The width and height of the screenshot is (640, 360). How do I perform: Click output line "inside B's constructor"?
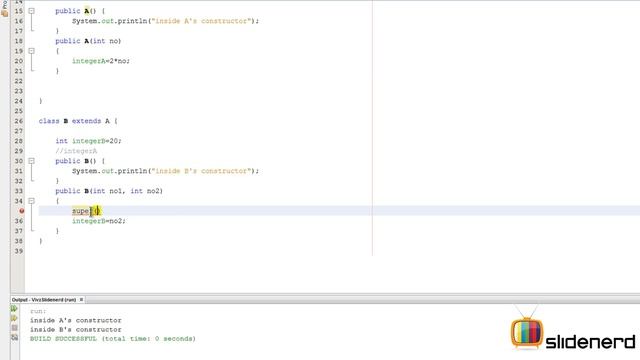click(76, 329)
